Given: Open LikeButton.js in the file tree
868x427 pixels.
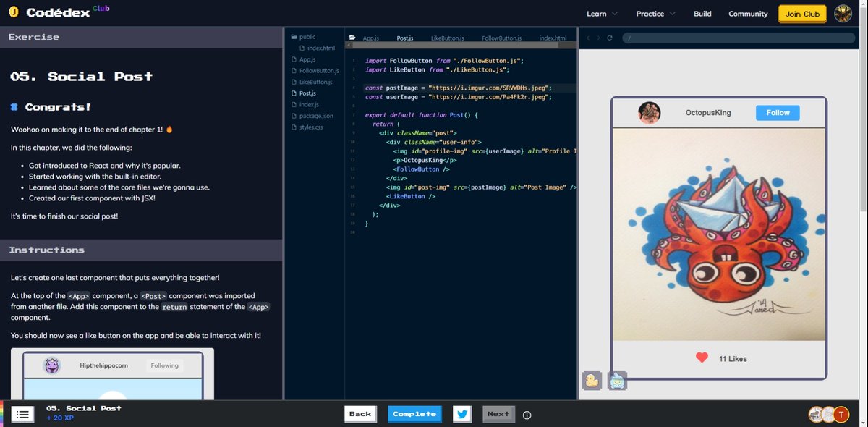Looking at the screenshot, I should click(312, 82).
